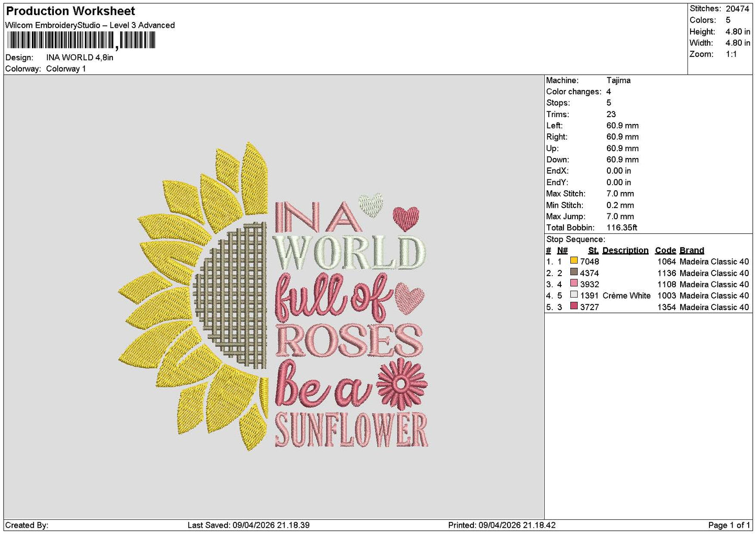Image resolution: width=756 pixels, height=534 pixels.
Task: Click code 1108 in the stop sequence
Action: click(667, 285)
